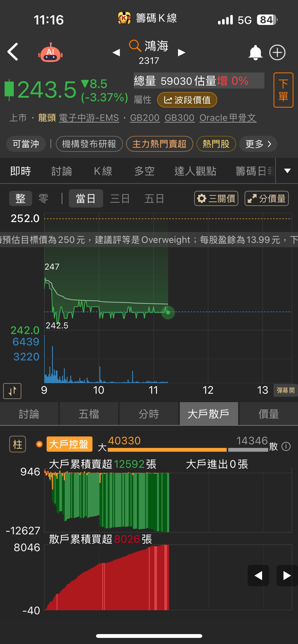The image size is (298, 644).
Task: Toggle the 彈幕 開 switch
Action: tap(286, 390)
